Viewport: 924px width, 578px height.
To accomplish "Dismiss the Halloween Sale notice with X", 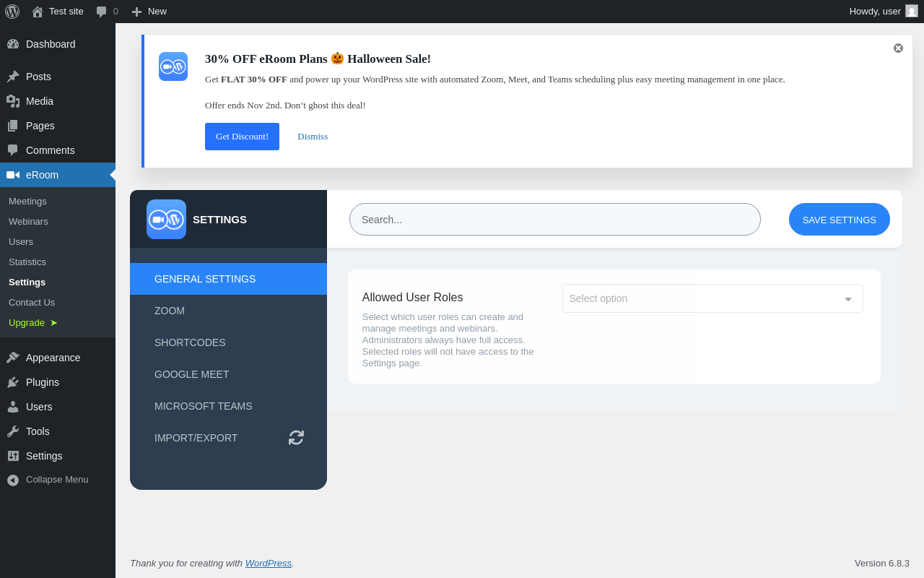I will point(898,48).
